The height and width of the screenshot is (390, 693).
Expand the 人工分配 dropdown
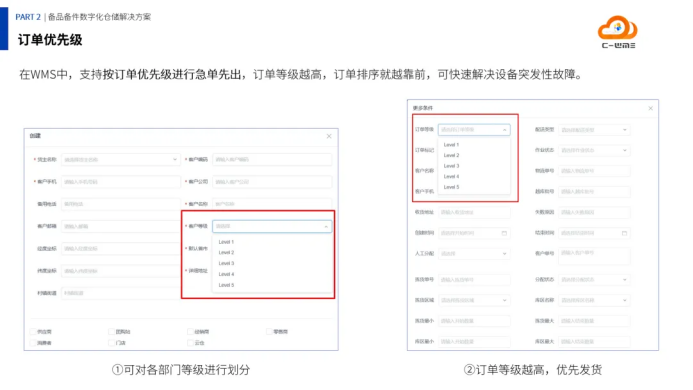coord(474,254)
